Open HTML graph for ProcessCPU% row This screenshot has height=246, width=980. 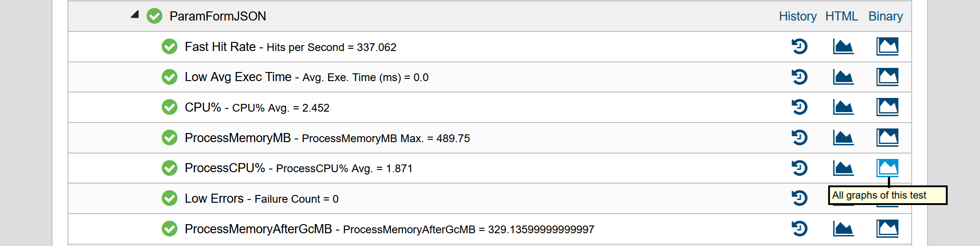843,168
